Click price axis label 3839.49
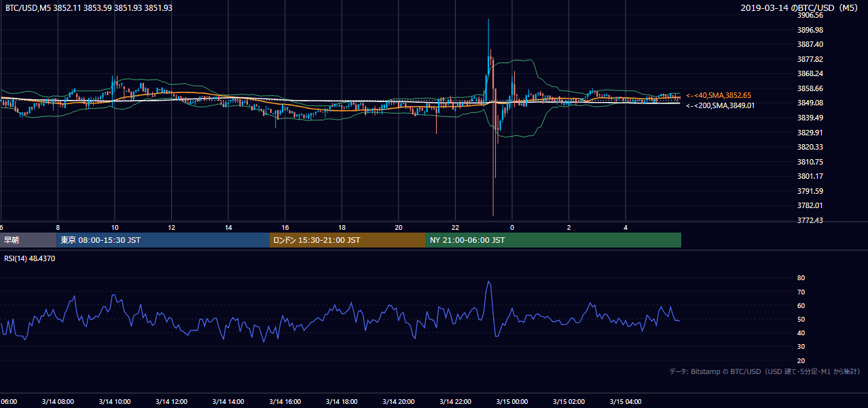 (x=810, y=118)
